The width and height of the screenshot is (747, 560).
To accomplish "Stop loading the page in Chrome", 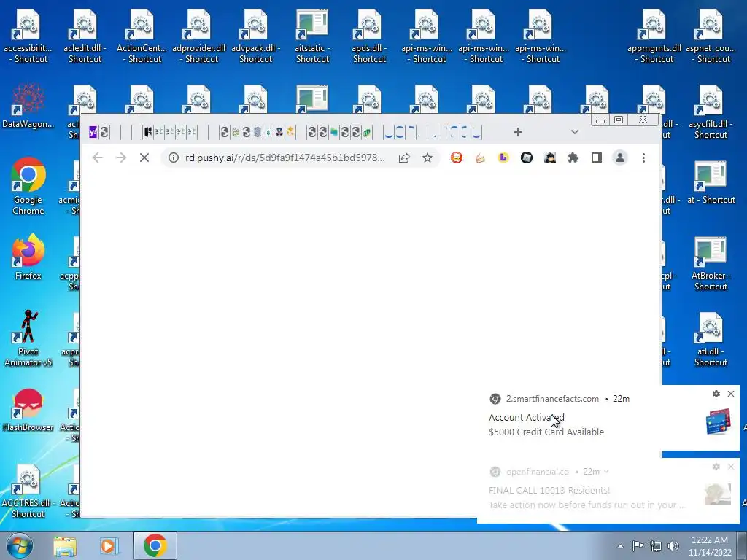I will pos(144,157).
